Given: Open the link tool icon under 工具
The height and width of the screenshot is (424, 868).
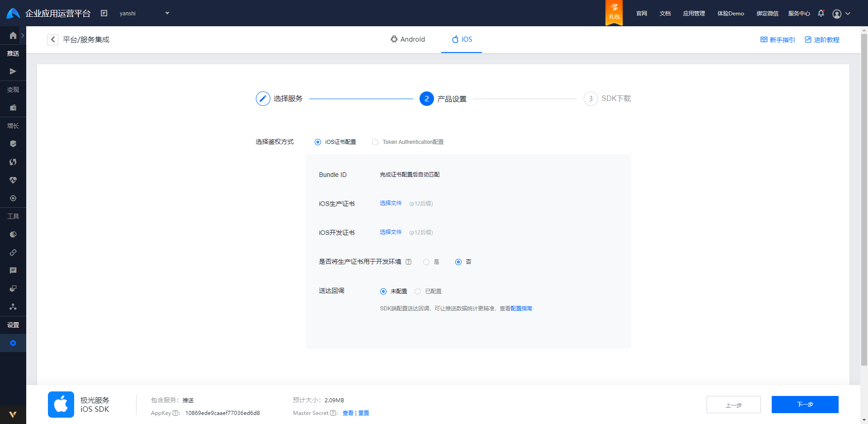Looking at the screenshot, I should coord(13,252).
